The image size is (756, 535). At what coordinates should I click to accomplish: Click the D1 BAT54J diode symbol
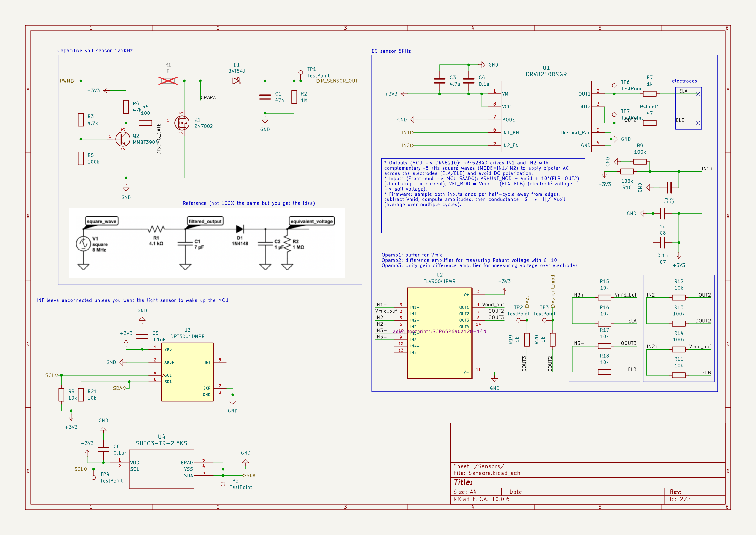(237, 81)
